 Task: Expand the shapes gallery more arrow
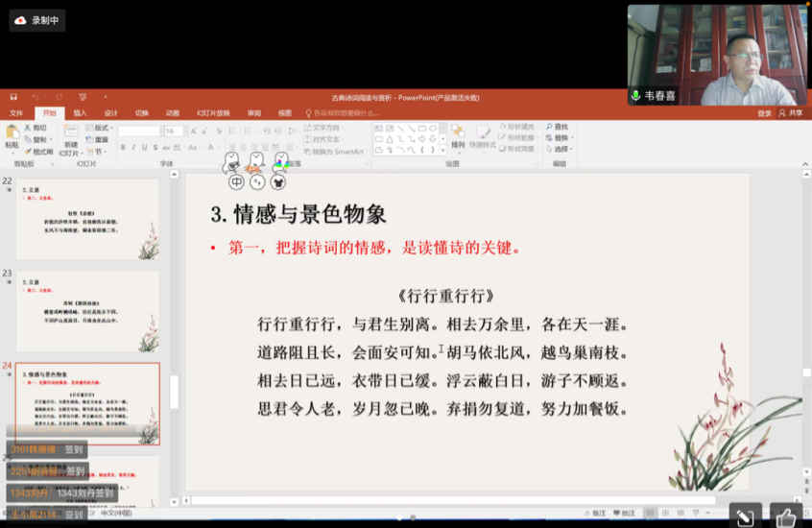(x=442, y=151)
